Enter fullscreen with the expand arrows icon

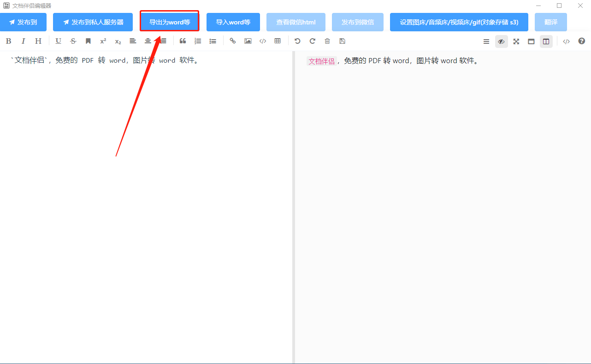pos(516,41)
